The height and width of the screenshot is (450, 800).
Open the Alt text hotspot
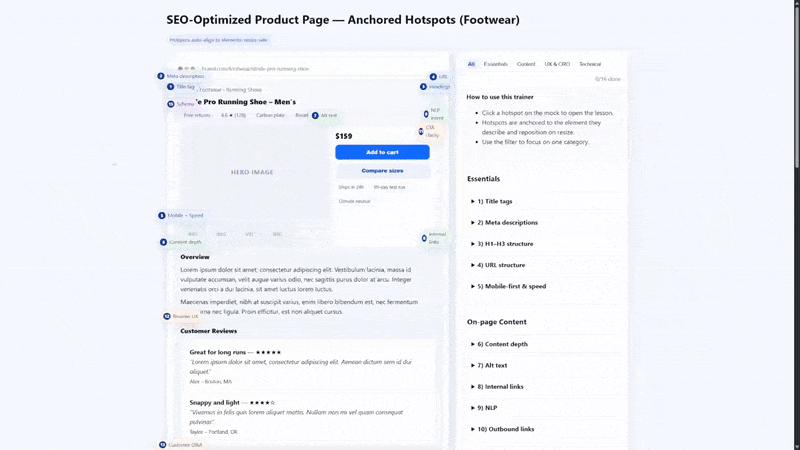tap(316, 116)
